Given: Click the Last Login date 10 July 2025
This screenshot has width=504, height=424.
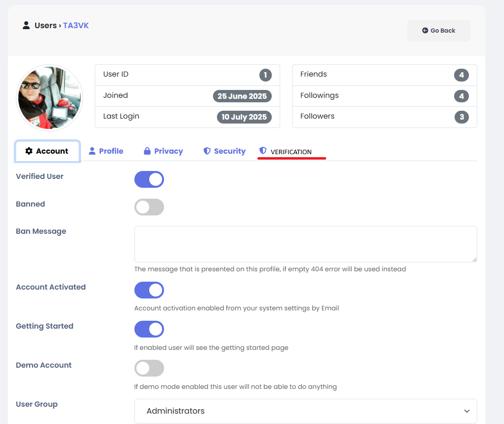Looking at the screenshot, I should pos(244,117).
